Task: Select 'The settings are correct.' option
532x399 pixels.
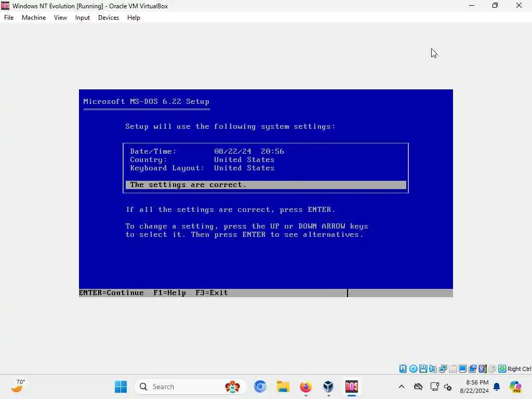Action: tap(265, 185)
